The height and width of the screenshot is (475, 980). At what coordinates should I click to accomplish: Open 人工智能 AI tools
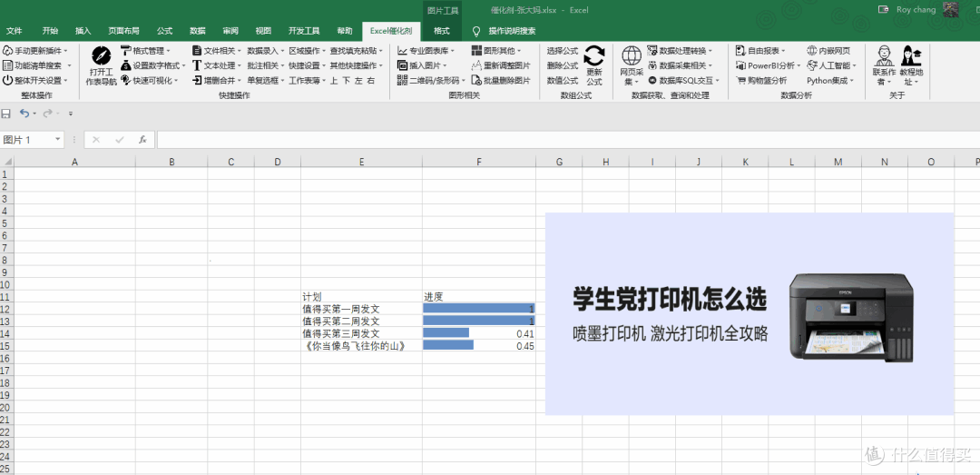click(831, 65)
